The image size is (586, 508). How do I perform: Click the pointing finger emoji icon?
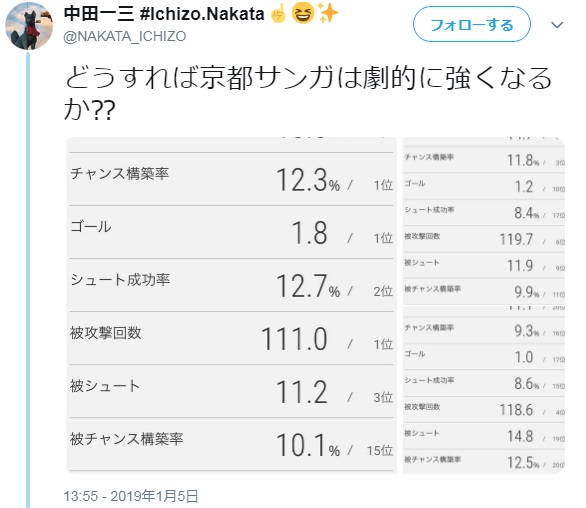pos(278,14)
